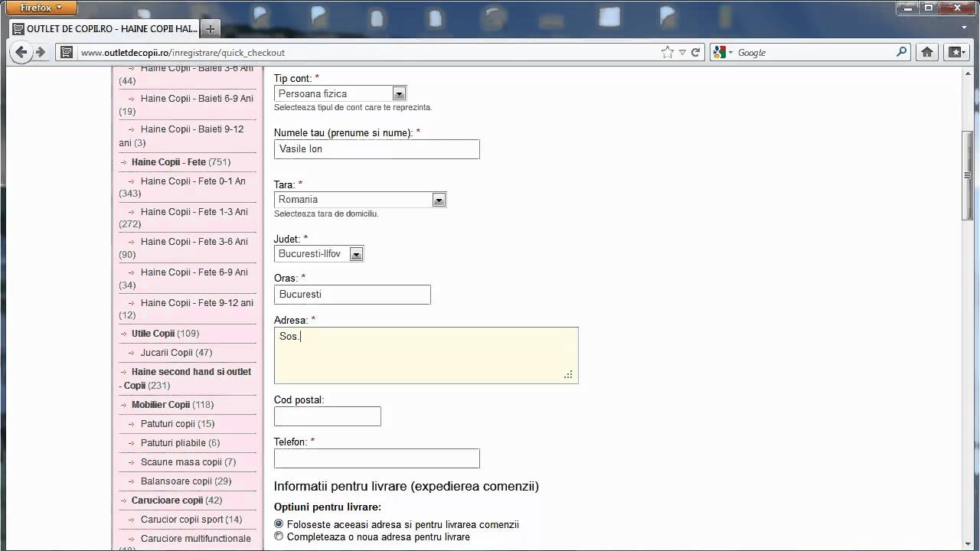
Task: Click inside the Adresa text area
Action: coord(426,355)
